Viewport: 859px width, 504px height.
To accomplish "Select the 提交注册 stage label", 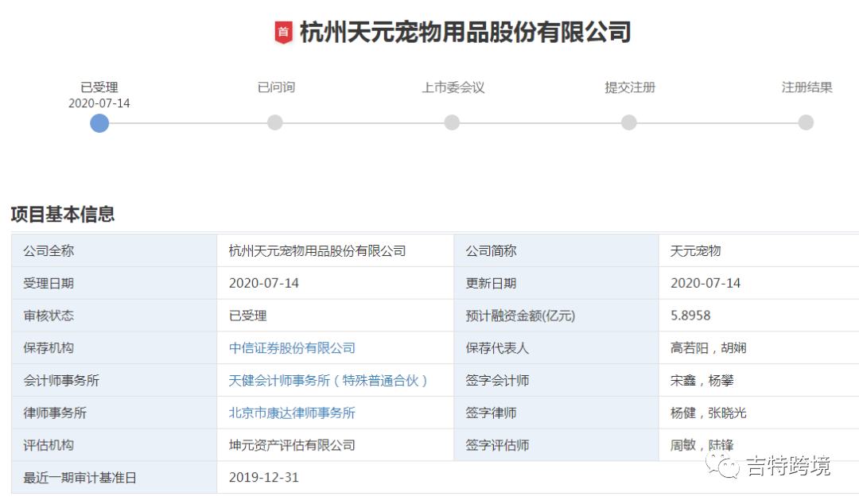I will click(x=628, y=87).
